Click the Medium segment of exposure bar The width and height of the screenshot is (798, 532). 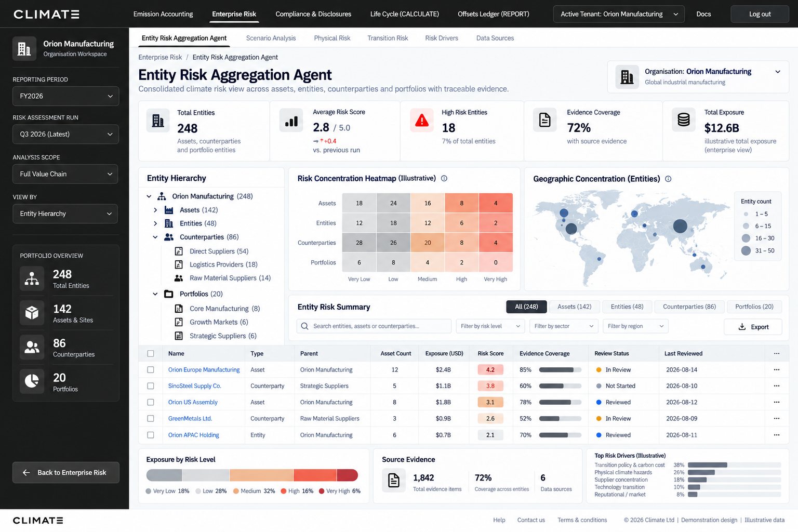pos(261,475)
